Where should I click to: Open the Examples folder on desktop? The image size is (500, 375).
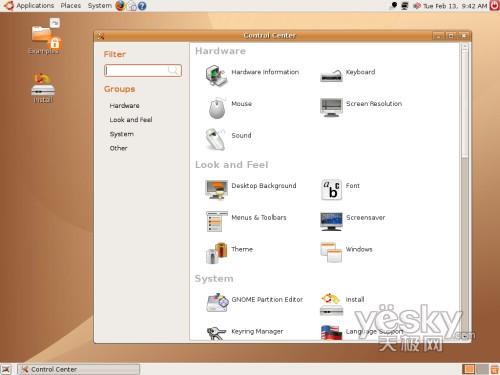45,36
